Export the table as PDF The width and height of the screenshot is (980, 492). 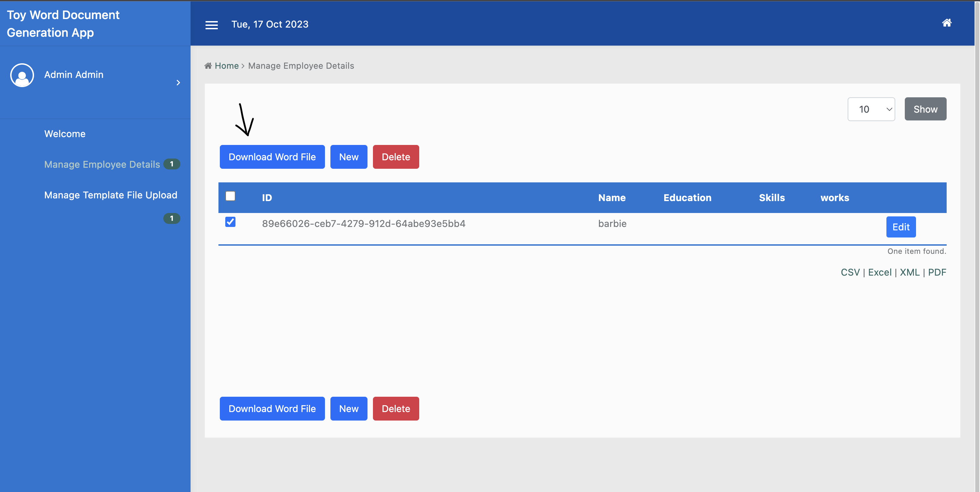click(x=937, y=273)
